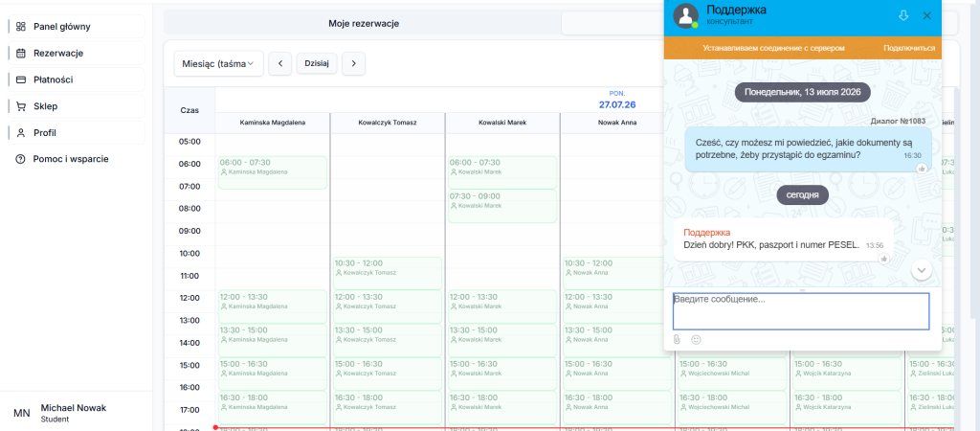
Task: Select Kowalski Marek column header
Action: (502, 123)
